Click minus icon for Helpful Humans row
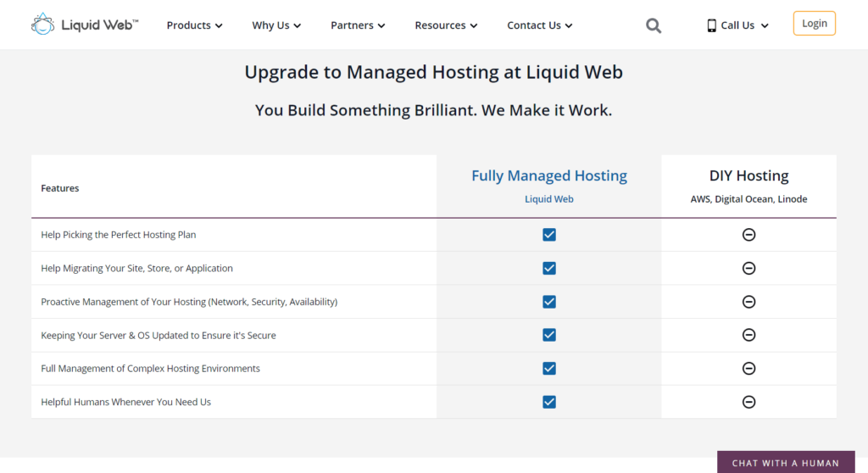 (x=748, y=402)
